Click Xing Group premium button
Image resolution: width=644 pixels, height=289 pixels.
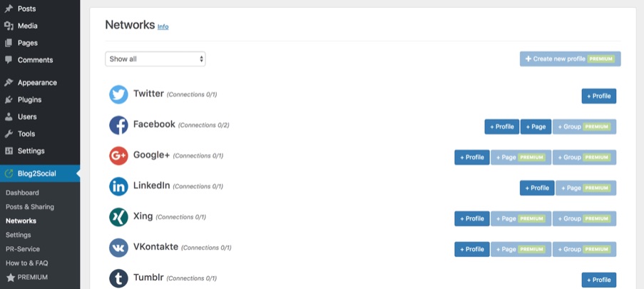click(x=584, y=218)
